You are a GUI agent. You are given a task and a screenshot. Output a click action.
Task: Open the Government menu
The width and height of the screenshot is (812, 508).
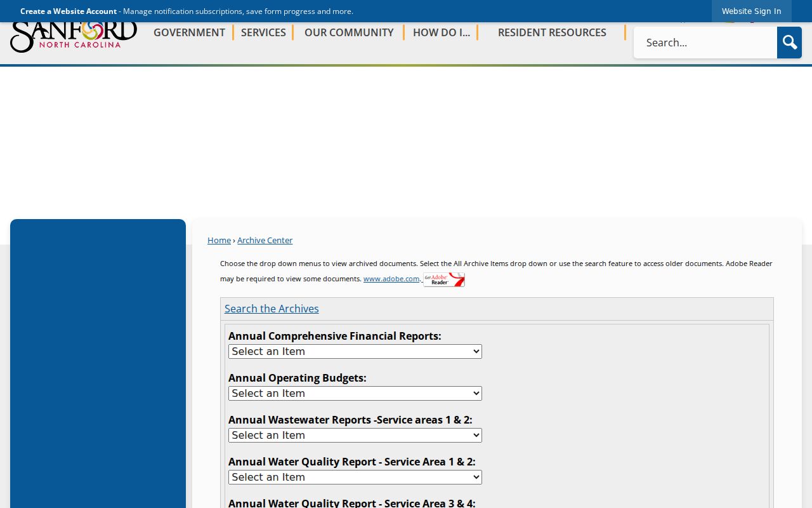[189, 32]
